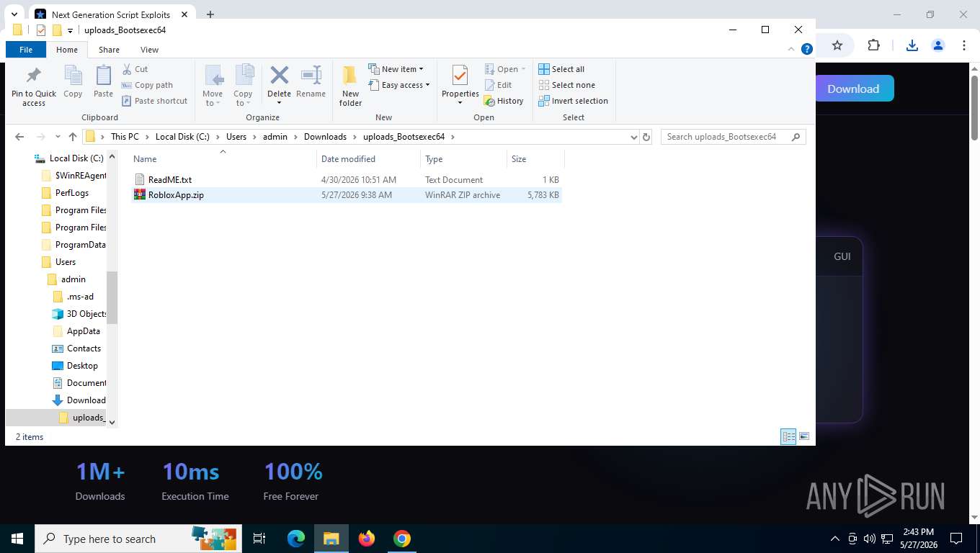This screenshot has width=980, height=553.
Task: Click Copy path in Clipboard group
Action: [x=147, y=85]
